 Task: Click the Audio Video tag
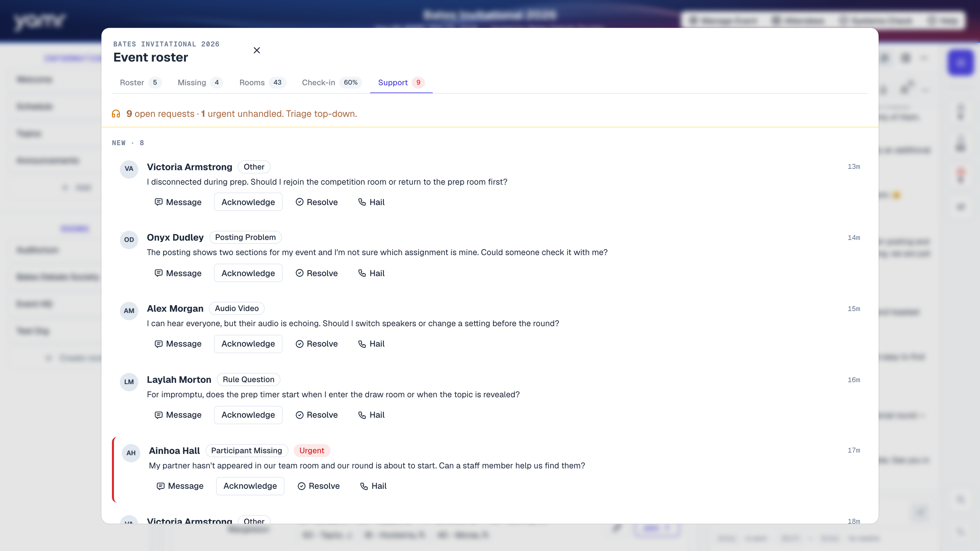(x=237, y=308)
